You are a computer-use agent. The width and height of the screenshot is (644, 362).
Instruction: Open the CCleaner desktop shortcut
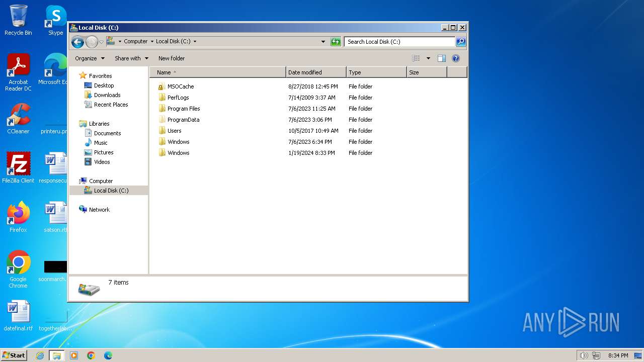(x=18, y=119)
